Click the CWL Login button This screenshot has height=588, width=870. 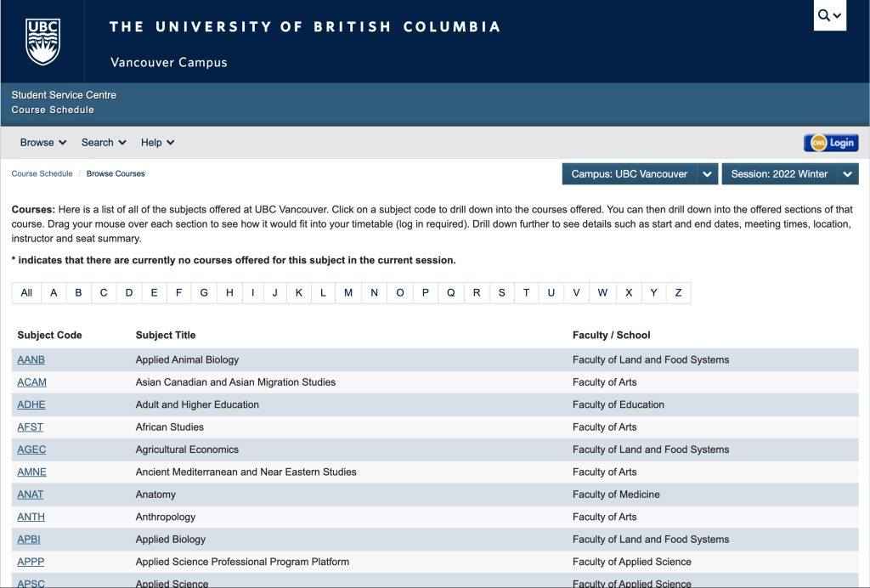click(831, 143)
